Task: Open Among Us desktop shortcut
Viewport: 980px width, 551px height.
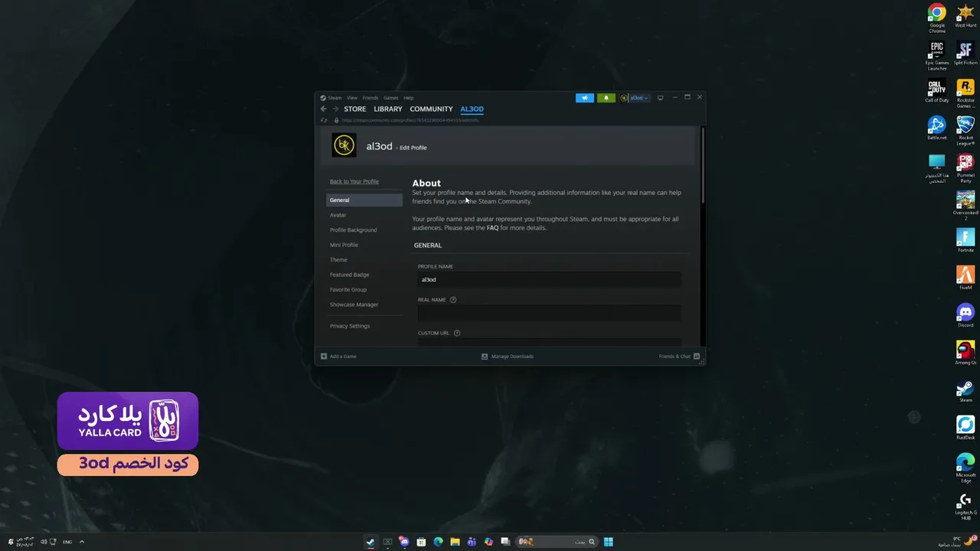Action: pyautogui.click(x=965, y=354)
